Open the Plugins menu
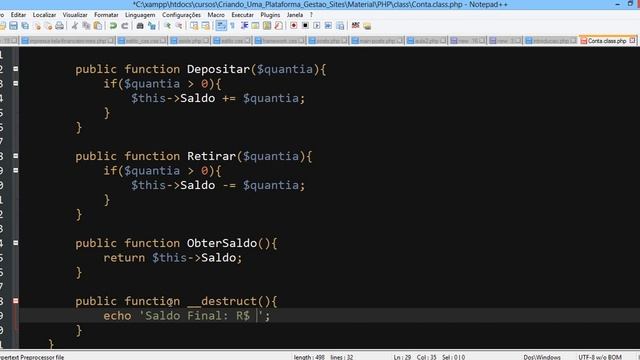This screenshot has width=640, height=360. click(270, 15)
